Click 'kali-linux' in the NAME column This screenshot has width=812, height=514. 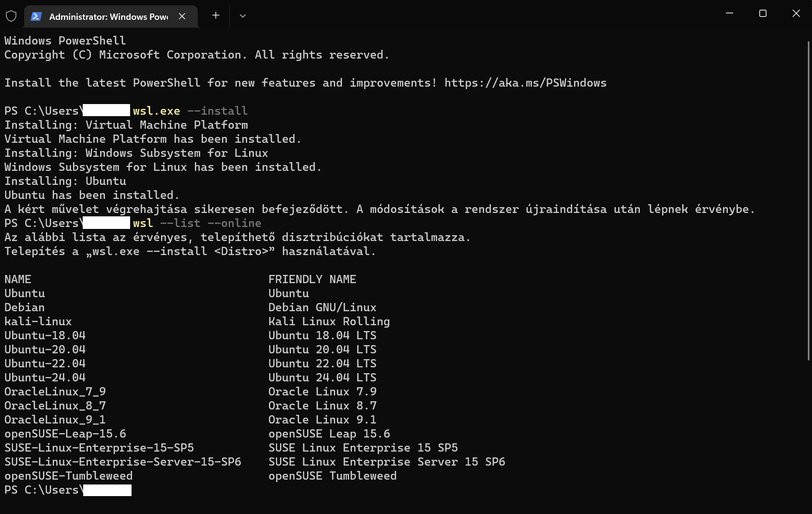[38, 321]
